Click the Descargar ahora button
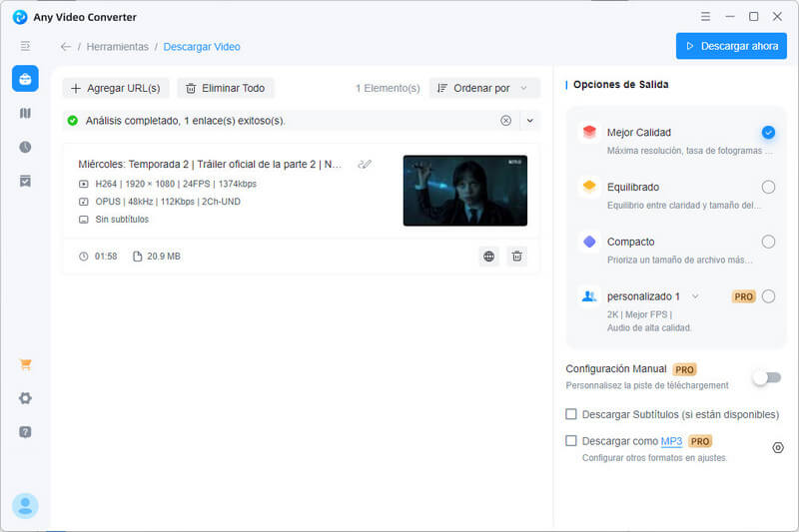799x532 pixels. coord(731,46)
